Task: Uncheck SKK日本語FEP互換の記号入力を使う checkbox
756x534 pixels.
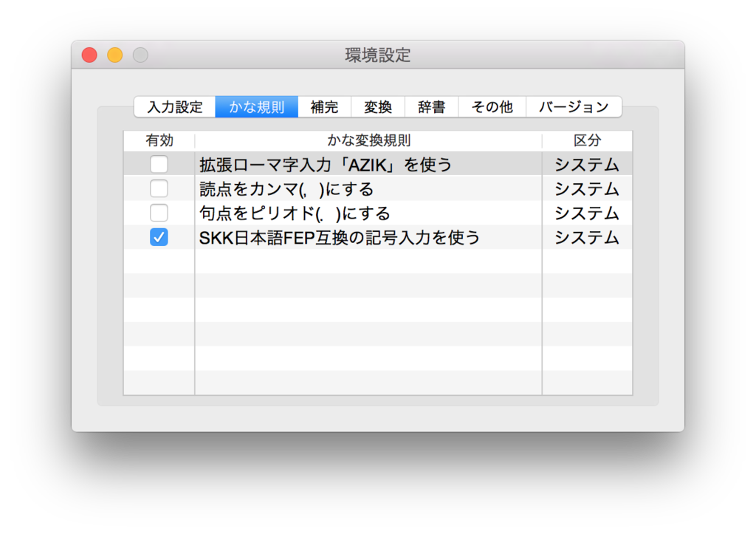Action: 159,237
